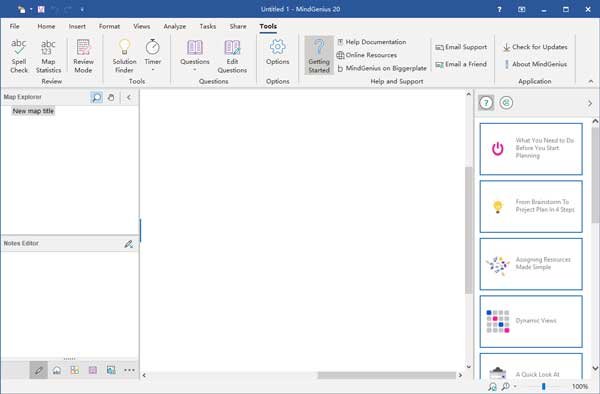Open Map Statistics
This screenshot has width=600, height=394.
tap(48, 56)
